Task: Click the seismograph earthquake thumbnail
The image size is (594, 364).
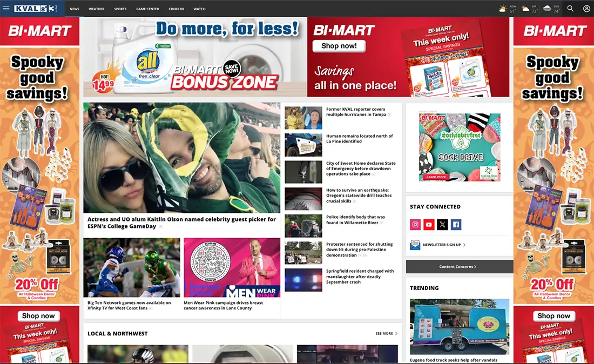Action: (303, 199)
